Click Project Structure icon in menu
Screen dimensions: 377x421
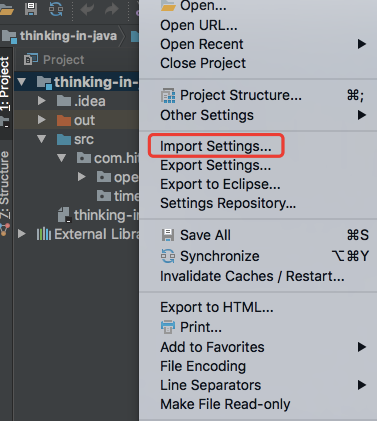[168, 96]
